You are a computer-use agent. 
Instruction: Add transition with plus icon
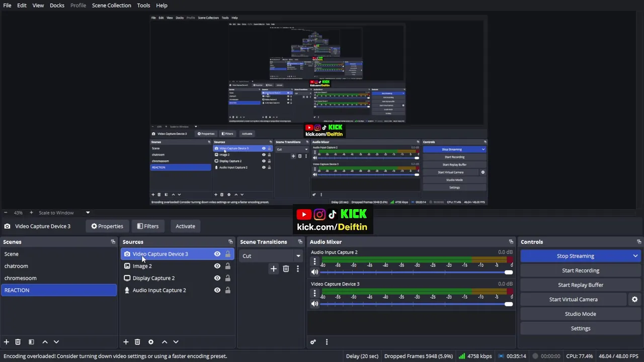tap(274, 269)
